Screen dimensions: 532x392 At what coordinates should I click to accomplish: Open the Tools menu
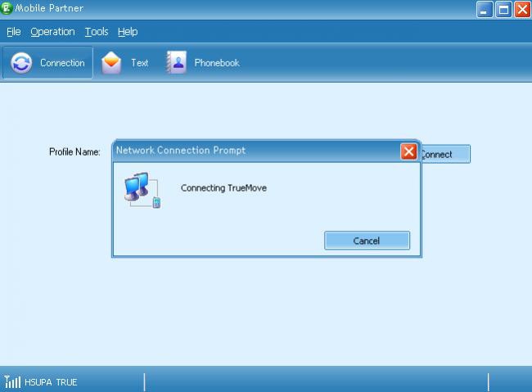tap(97, 32)
